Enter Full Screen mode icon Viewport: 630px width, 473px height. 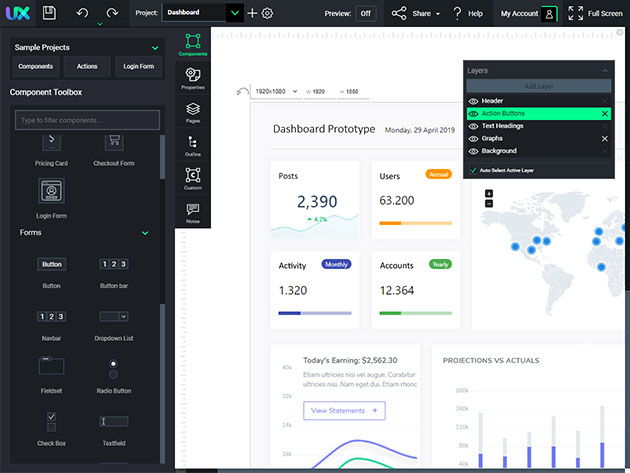point(575,13)
